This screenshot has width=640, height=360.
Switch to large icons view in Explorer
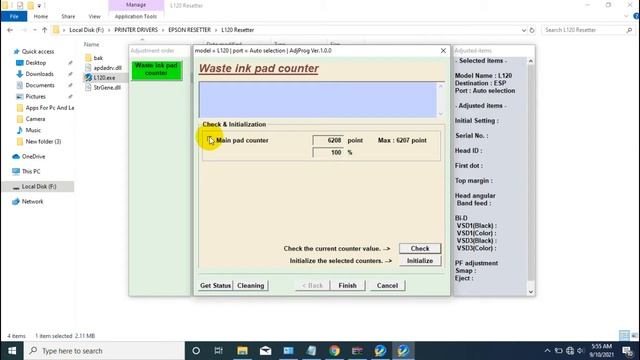(634, 336)
